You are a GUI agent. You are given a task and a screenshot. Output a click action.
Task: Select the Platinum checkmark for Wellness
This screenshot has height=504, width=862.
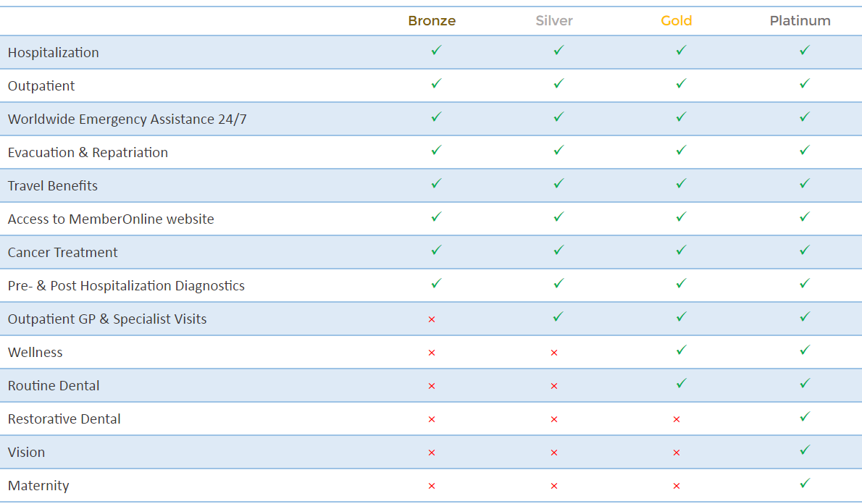coord(805,350)
